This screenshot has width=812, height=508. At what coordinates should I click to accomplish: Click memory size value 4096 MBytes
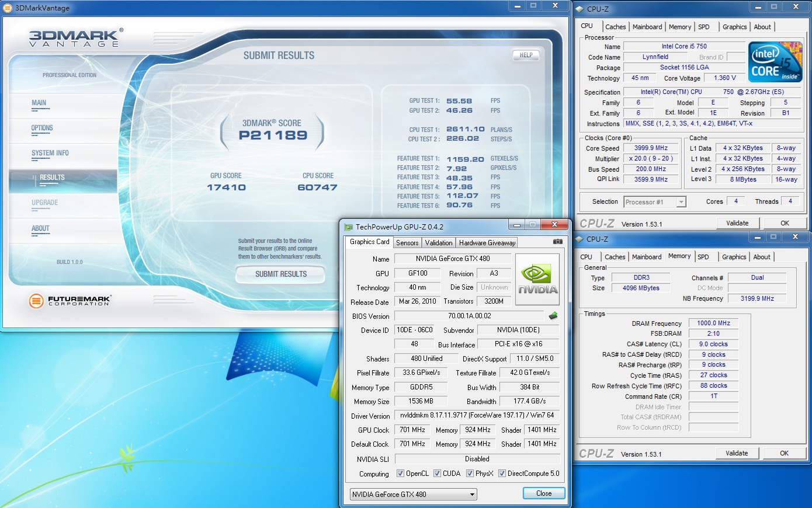641,288
